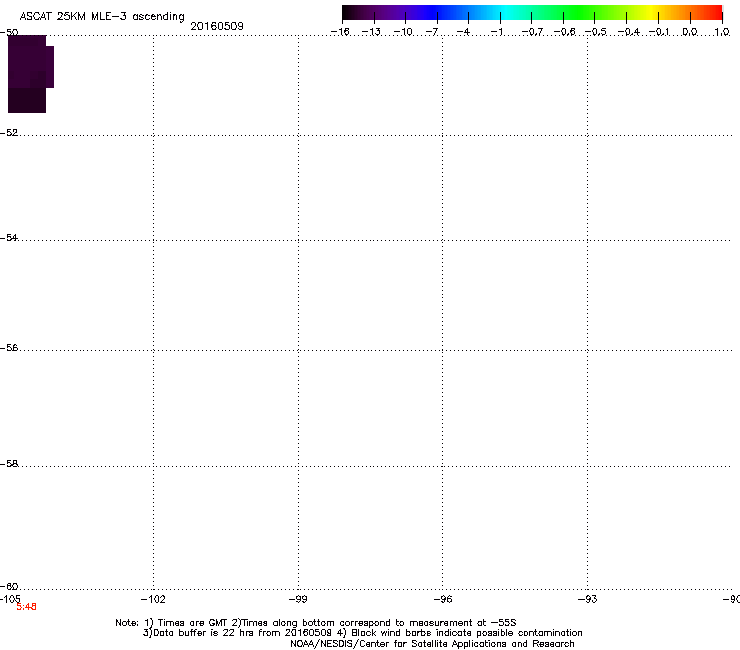Screen dimensions: 740x650
Task: Click the -52 latitude axis label
Action: click(x=9, y=133)
